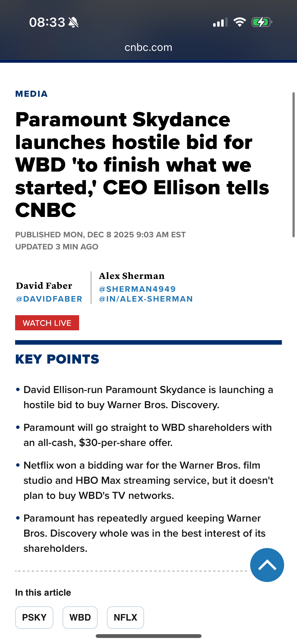Tap the Paramount Skydance article headline
The width and height of the screenshot is (297, 644).
(142, 165)
